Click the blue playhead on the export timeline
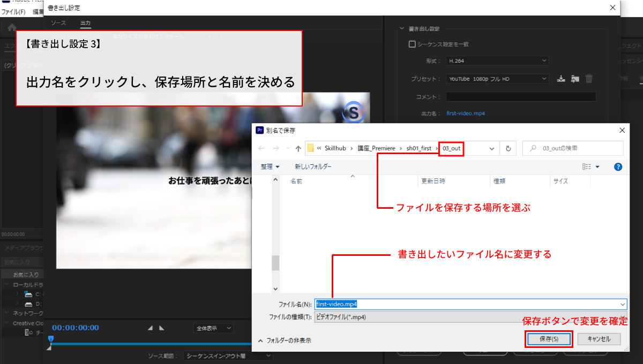Viewport: 643px width, 364px height. pyautogui.click(x=50, y=339)
